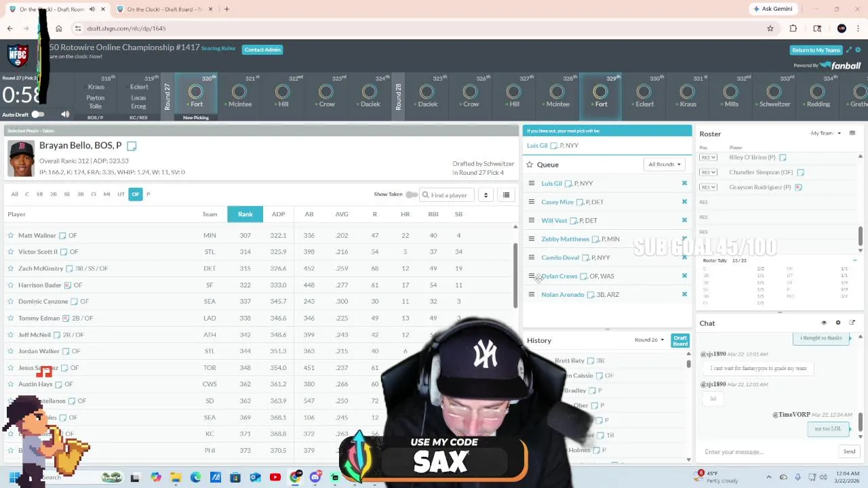This screenshot has width=868, height=488.
Task: Star Matt Wallner as a favorite
Action: tap(11, 235)
